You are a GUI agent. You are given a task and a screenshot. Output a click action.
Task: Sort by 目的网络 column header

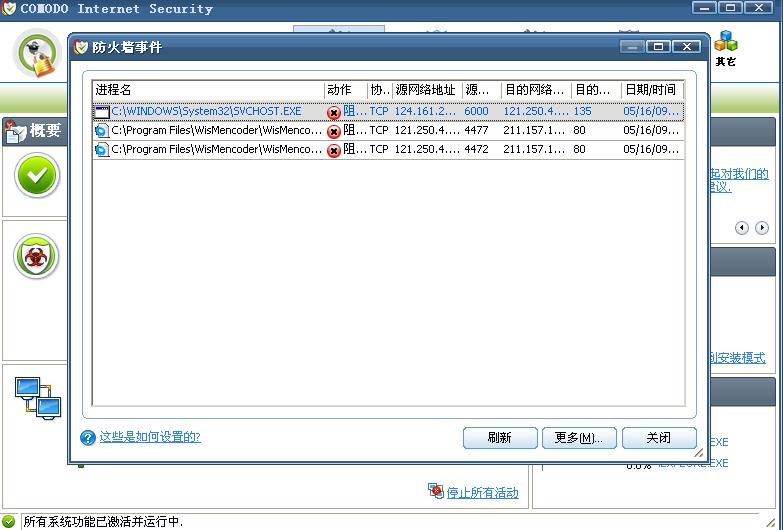(x=537, y=90)
